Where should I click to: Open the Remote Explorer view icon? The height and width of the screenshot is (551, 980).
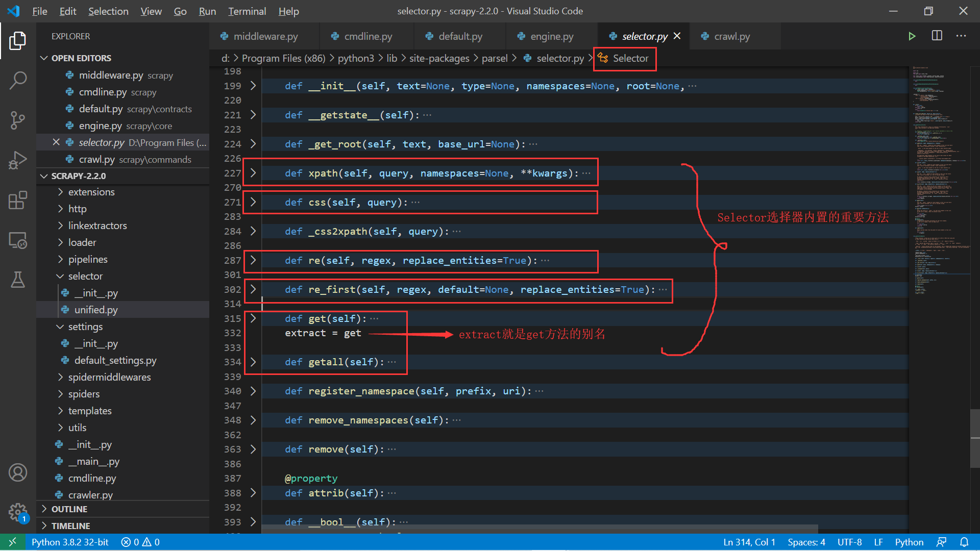[18, 240]
